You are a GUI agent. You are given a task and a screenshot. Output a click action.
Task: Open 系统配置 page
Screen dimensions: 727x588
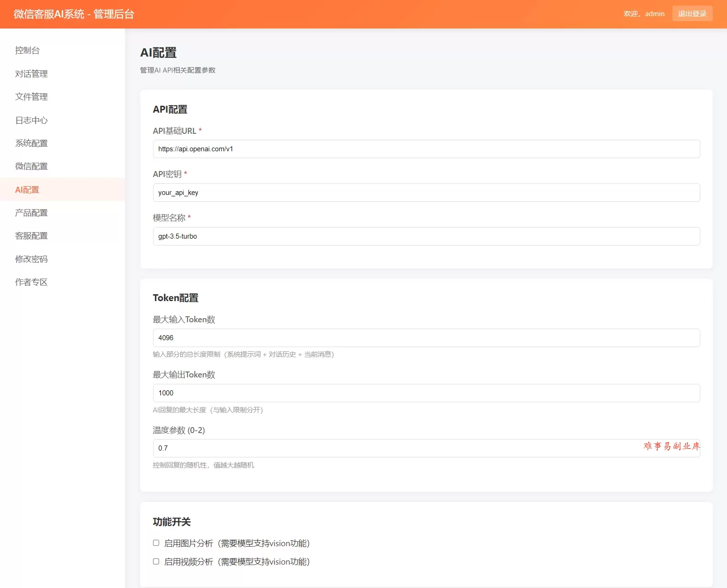click(62, 143)
